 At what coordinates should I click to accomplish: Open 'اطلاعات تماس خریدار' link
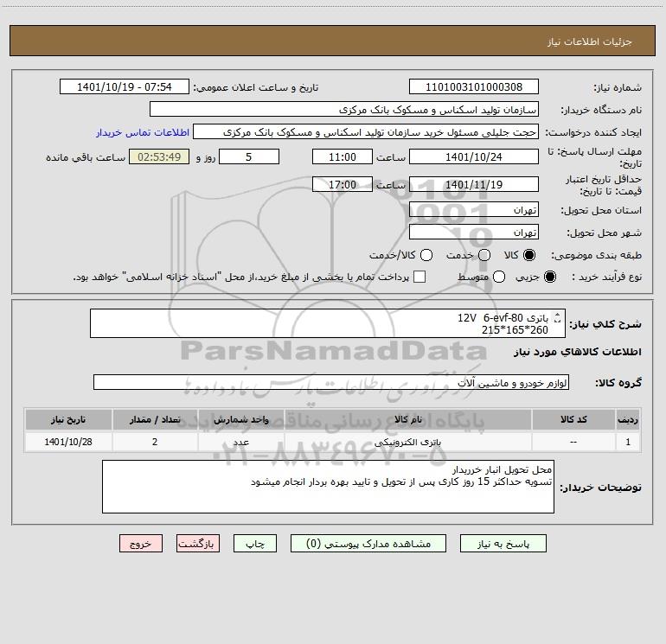pyautogui.click(x=143, y=132)
